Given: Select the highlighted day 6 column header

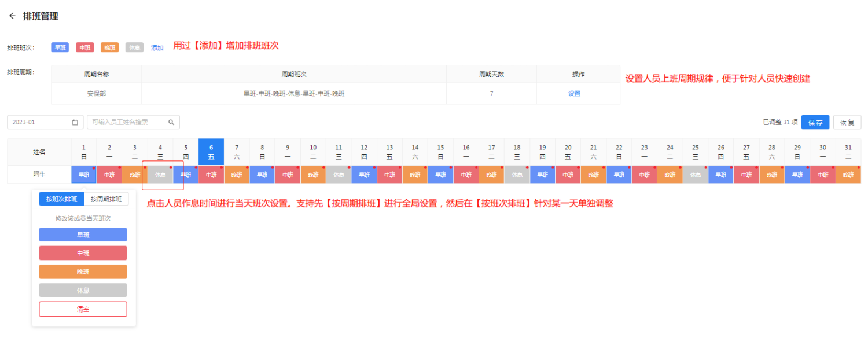Looking at the screenshot, I should [x=211, y=152].
